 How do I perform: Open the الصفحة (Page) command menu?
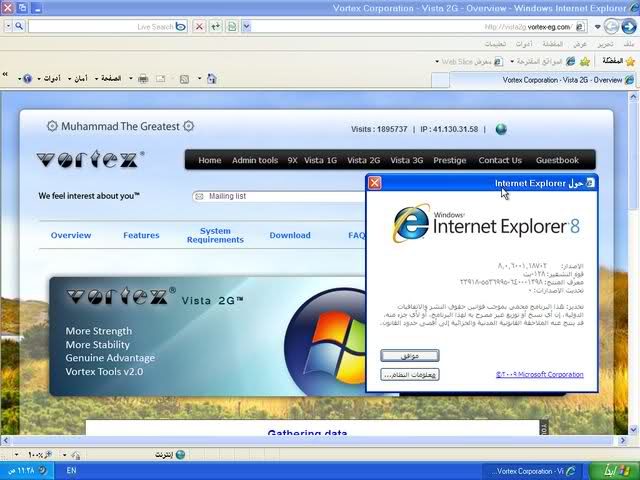108,78
